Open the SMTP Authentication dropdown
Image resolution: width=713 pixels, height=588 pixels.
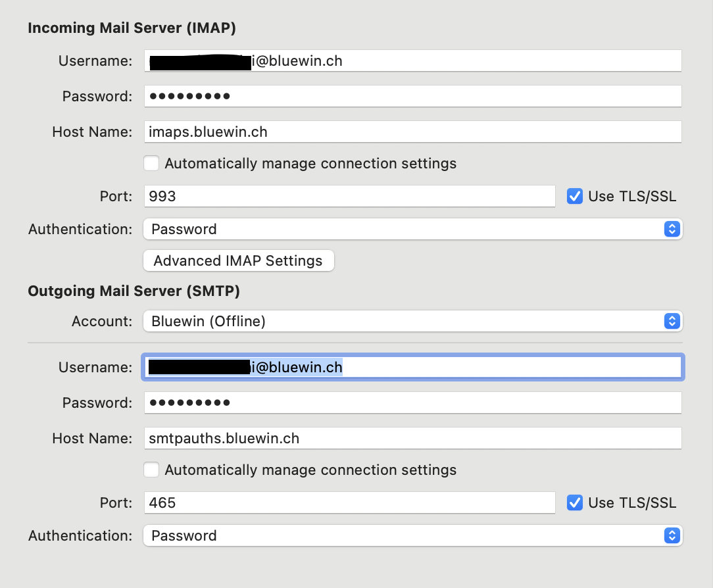point(412,535)
